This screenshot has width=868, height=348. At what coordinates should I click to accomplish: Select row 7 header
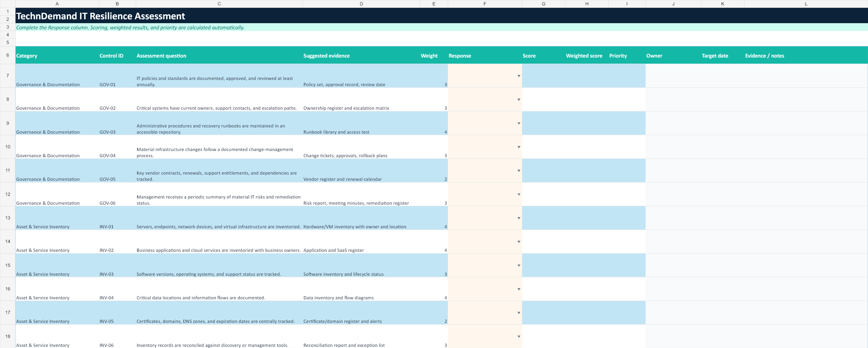[x=8, y=76]
